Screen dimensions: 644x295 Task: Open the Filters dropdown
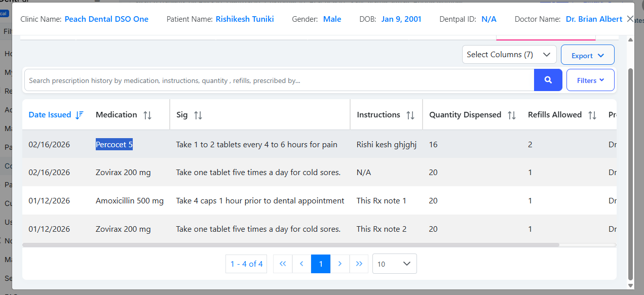point(590,80)
